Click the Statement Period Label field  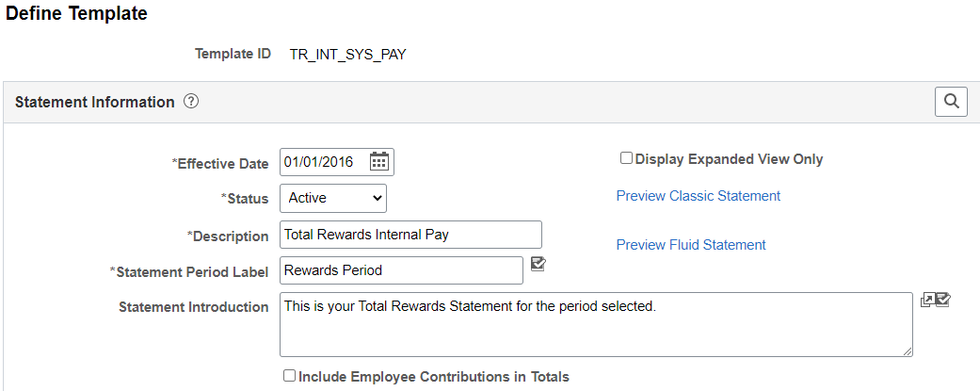pos(401,270)
